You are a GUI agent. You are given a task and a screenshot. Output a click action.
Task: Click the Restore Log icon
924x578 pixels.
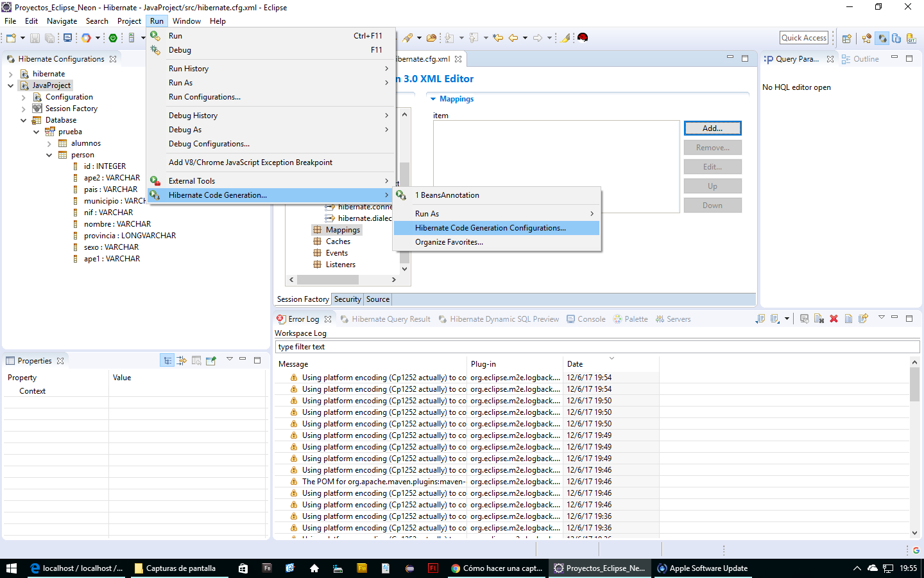pos(864,319)
